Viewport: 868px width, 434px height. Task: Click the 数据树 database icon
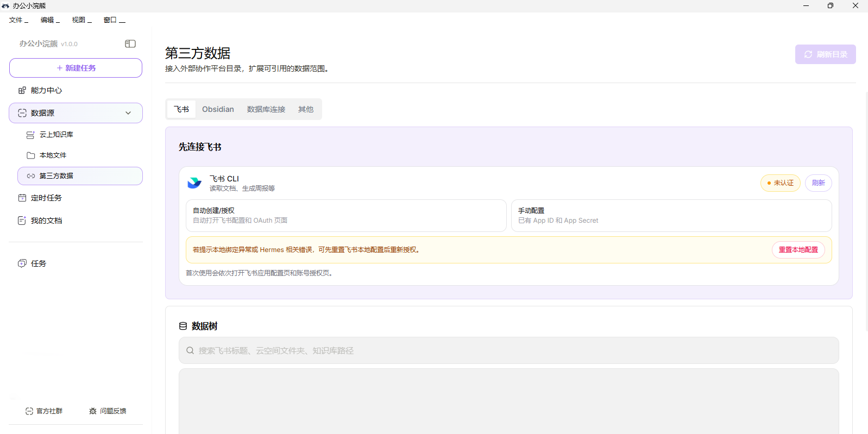183,326
